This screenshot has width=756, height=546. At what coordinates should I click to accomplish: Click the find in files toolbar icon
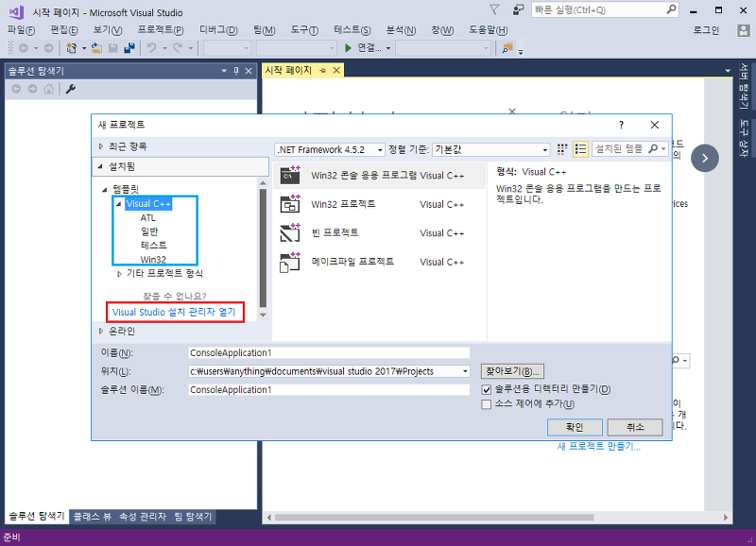click(x=507, y=48)
